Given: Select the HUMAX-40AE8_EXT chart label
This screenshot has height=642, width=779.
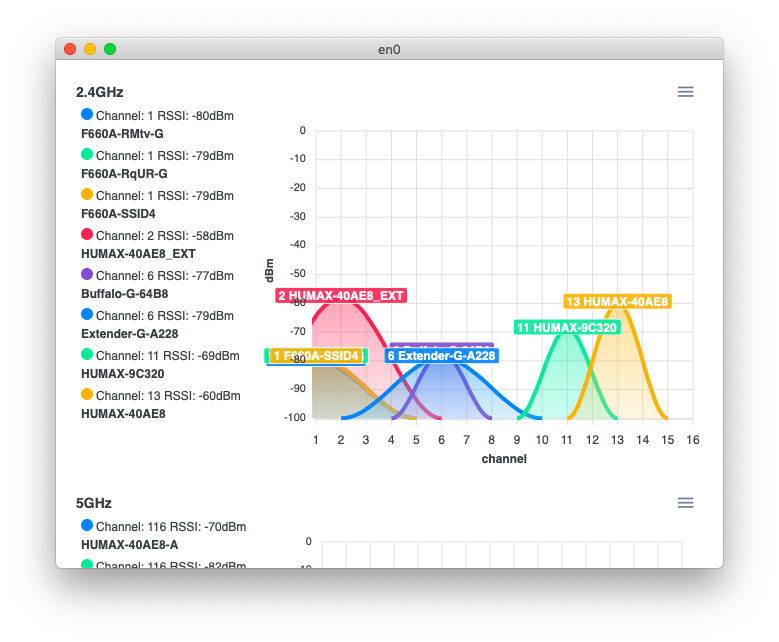Looking at the screenshot, I should coord(341,296).
